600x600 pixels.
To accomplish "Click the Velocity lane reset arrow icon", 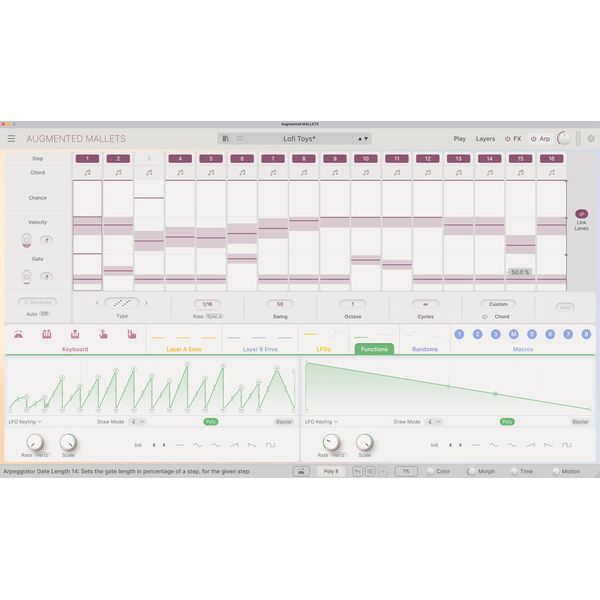I will (x=47, y=240).
